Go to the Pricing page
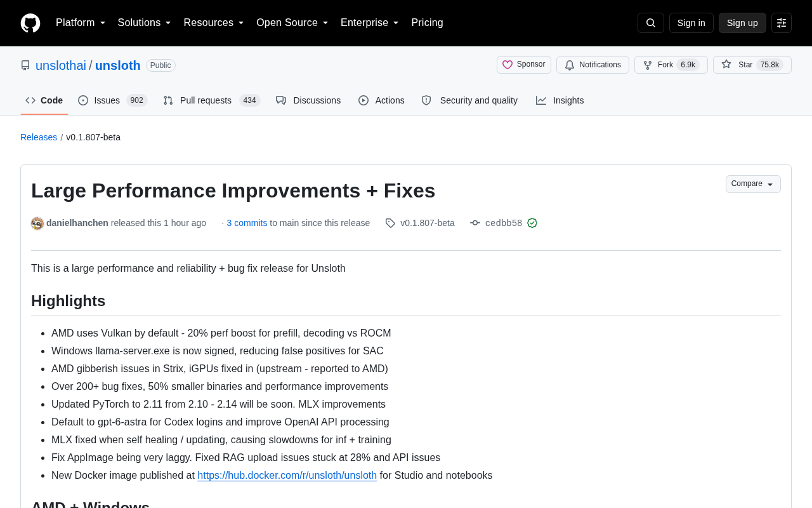 pos(427,23)
